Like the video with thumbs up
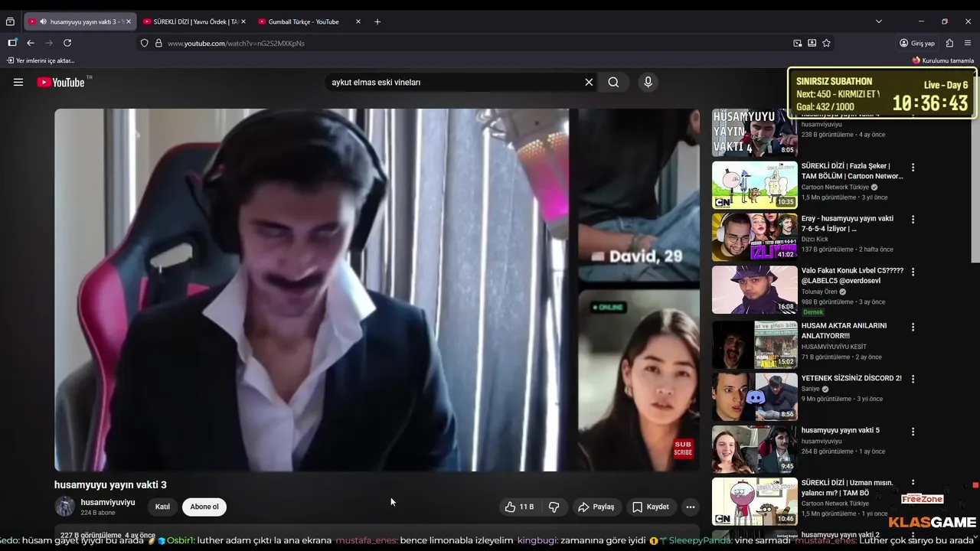The width and height of the screenshot is (980, 551). tap(519, 507)
